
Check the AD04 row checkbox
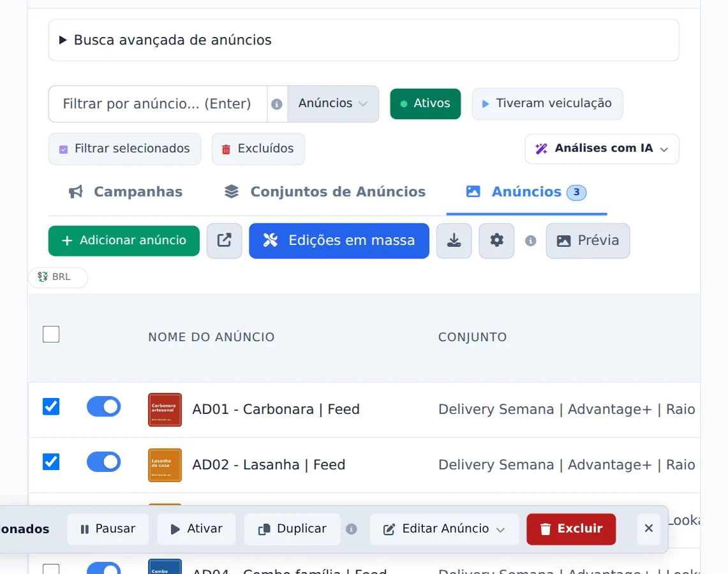(51, 570)
